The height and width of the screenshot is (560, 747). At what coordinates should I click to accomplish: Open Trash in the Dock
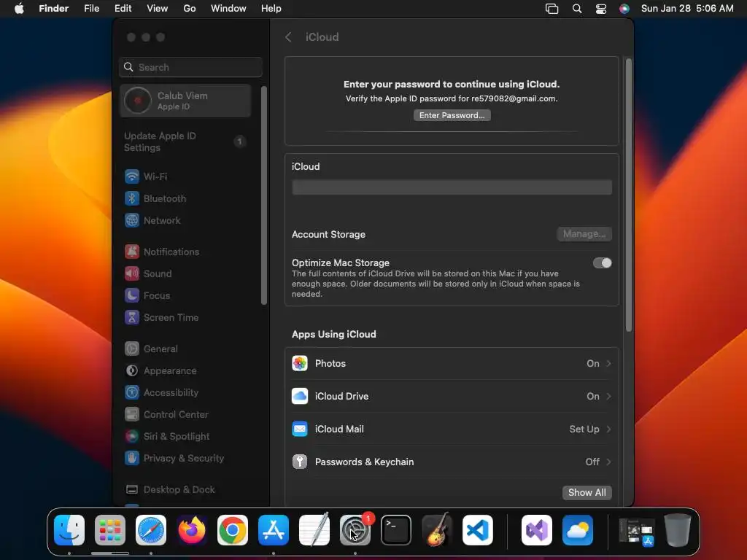(x=678, y=530)
